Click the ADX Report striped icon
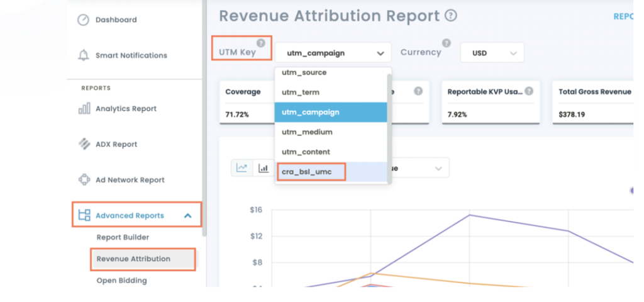 pos(84,144)
